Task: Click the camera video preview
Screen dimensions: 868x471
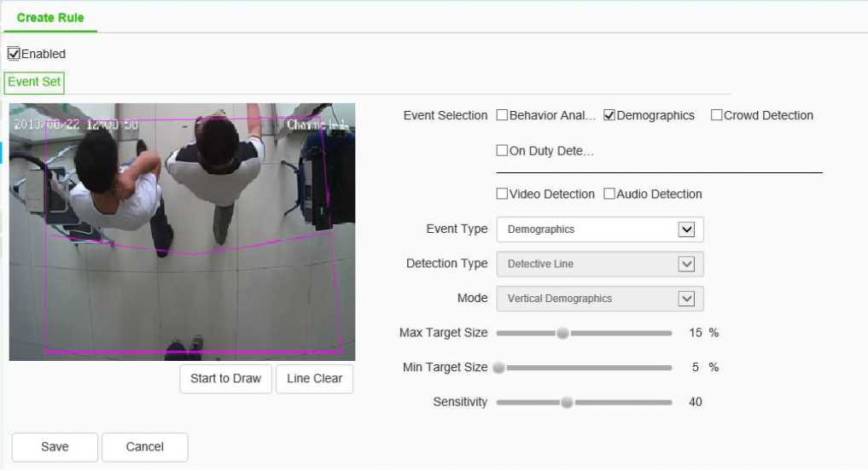Action: click(x=182, y=232)
